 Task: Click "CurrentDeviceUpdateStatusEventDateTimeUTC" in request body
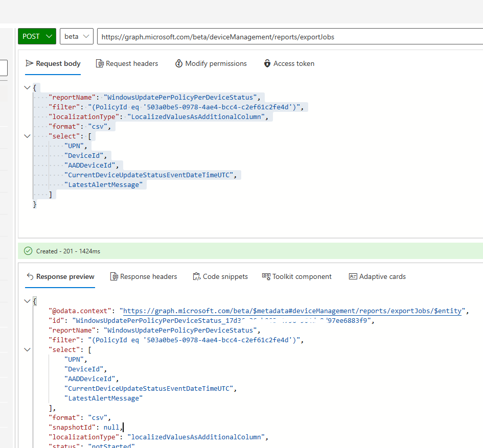click(149, 175)
